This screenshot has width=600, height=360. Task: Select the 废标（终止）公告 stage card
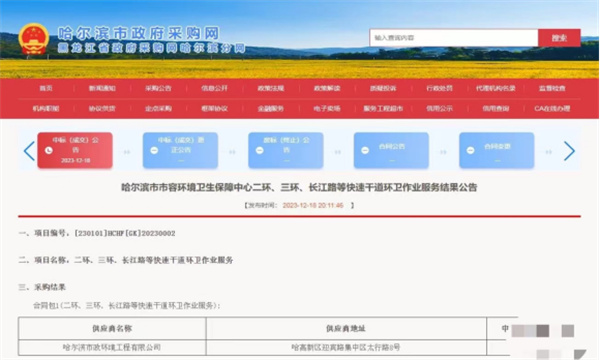(286, 150)
